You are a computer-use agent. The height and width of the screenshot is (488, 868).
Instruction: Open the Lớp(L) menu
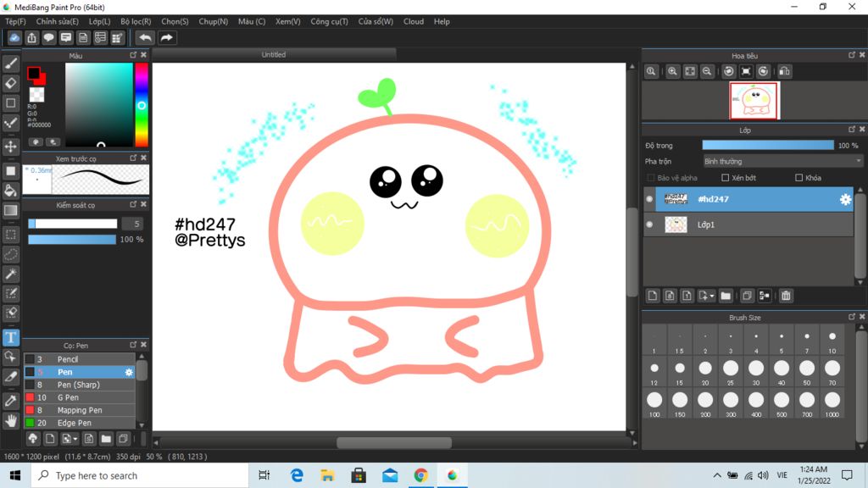click(x=100, y=21)
